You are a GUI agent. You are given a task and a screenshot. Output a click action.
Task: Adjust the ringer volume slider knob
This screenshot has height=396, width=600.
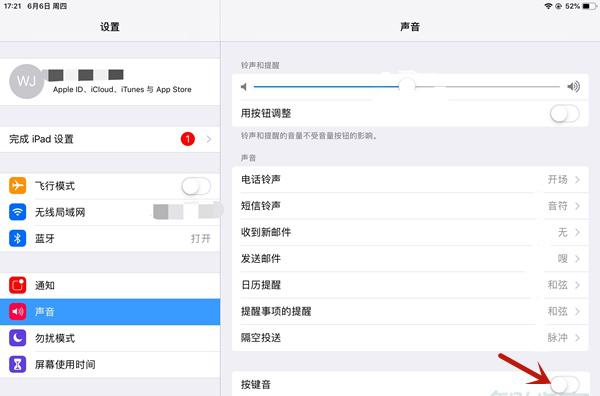coord(407,86)
